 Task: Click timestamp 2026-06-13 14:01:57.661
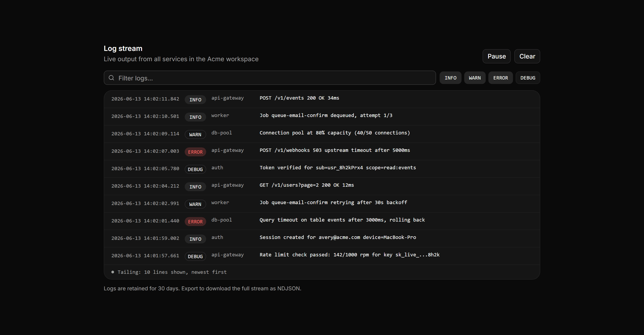point(145,256)
